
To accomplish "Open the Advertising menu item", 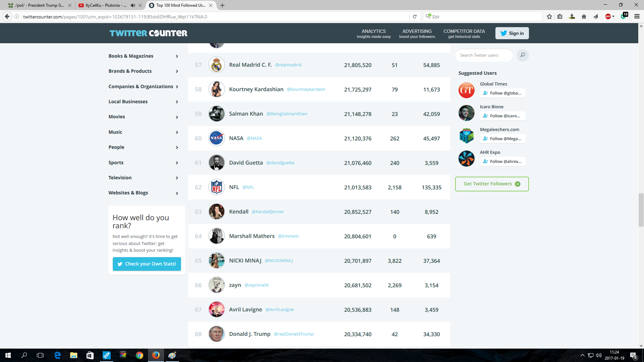I will pos(417,34).
